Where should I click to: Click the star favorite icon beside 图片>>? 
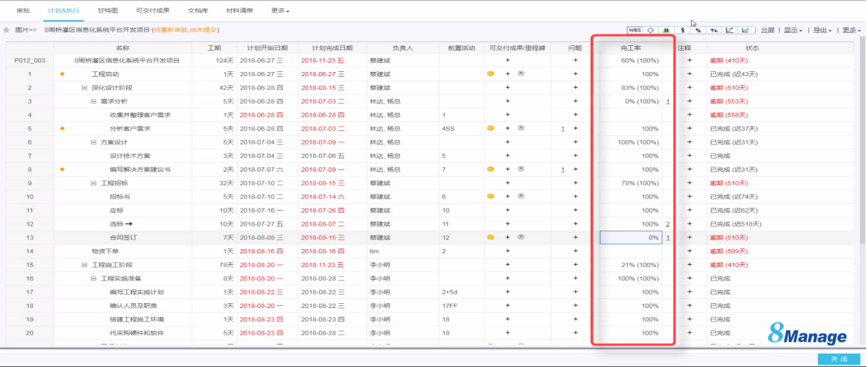tap(6, 30)
